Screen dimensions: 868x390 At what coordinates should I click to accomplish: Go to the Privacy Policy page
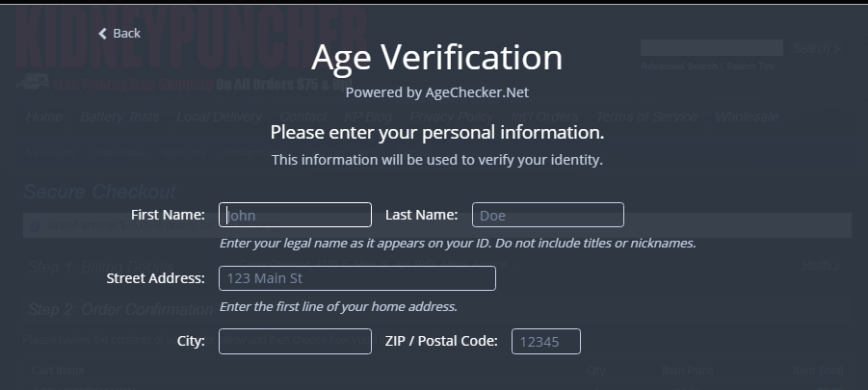coord(451,117)
